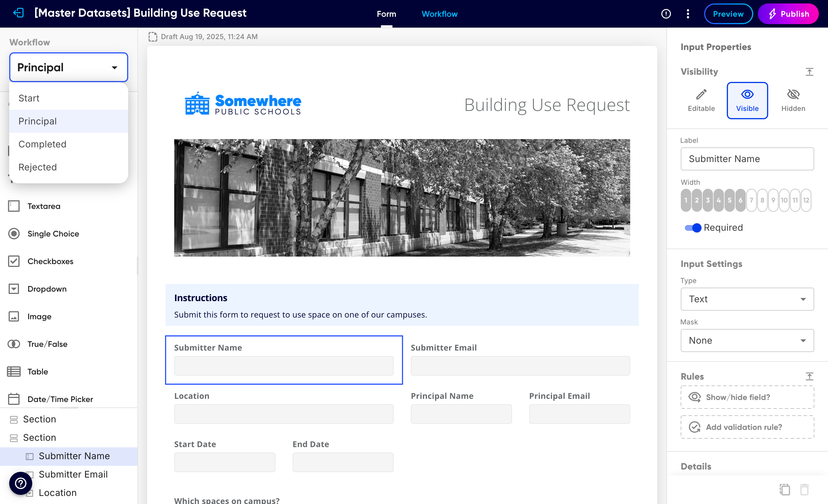Click the school building banner photo

(402, 198)
